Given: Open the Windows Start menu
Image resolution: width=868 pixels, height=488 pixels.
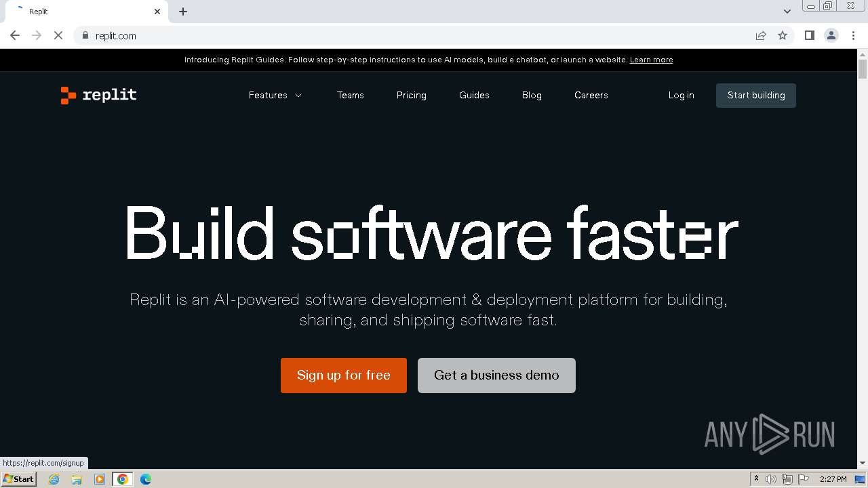Looking at the screenshot, I should [x=19, y=479].
